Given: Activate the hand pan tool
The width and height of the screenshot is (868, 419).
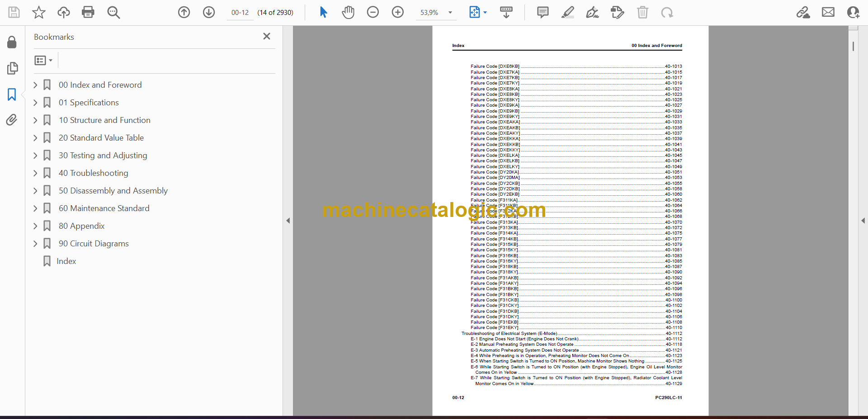Looking at the screenshot, I should pyautogui.click(x=348, y=12).
